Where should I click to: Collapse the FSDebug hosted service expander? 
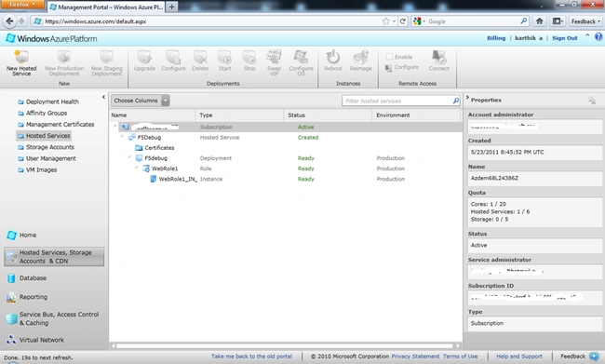(x=122, y=136)
